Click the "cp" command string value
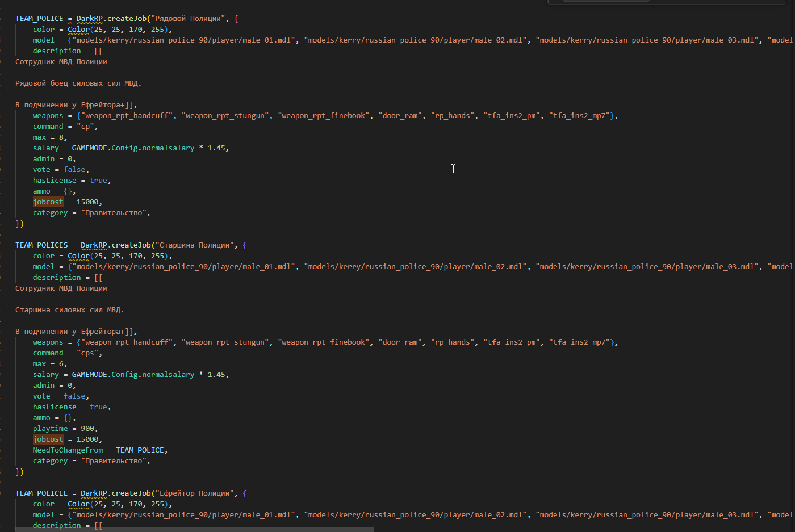The height and width of the screenshot is (532, 795). pos(85,127)
